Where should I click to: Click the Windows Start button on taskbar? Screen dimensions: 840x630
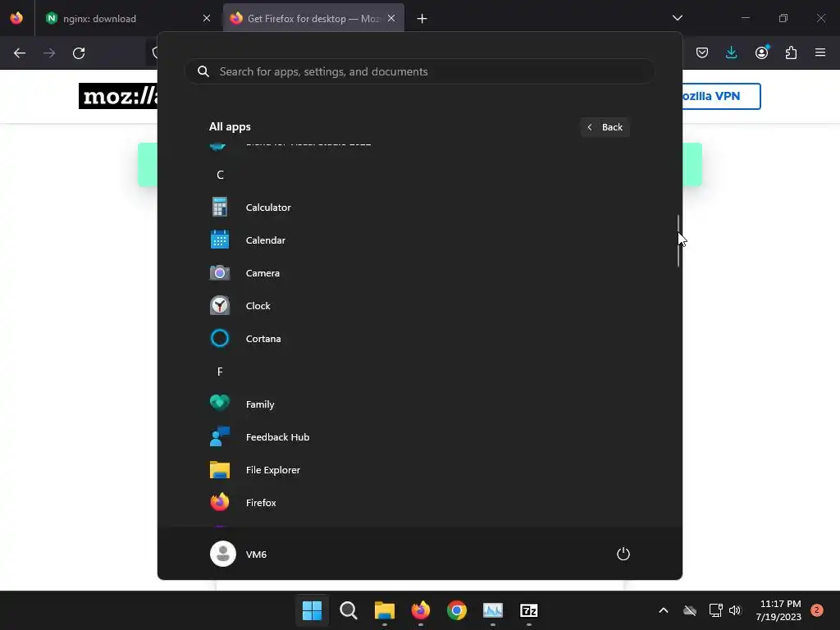312,610
